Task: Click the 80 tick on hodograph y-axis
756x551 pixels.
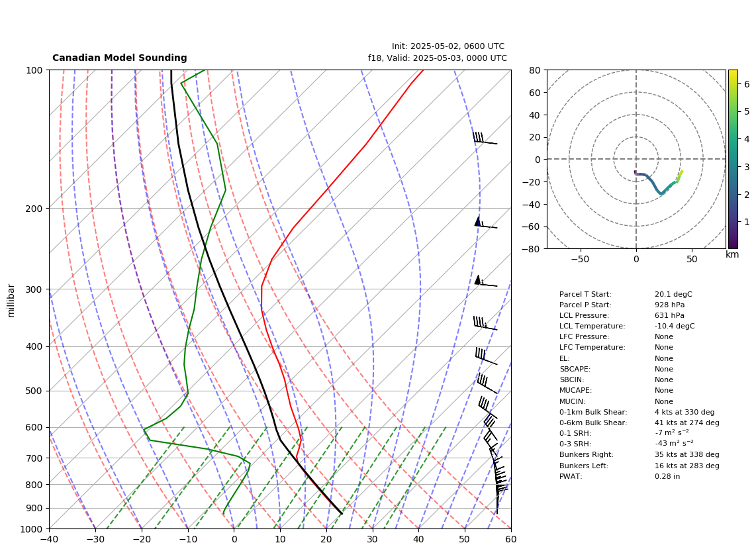Action: click(535, 70)
